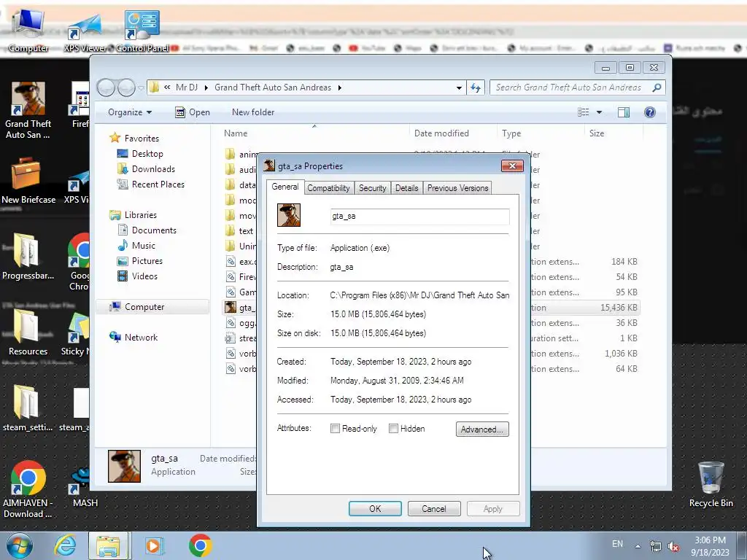This screenshot has width=747, height=560.
Task: Toggle the Read-only checkbox
Action: (x=336, y=429)
